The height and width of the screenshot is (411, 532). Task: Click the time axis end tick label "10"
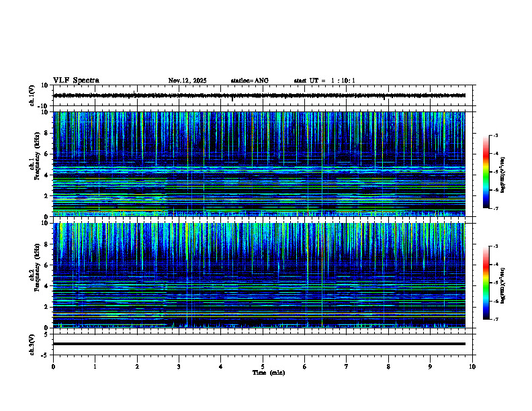tap(472, 367)
